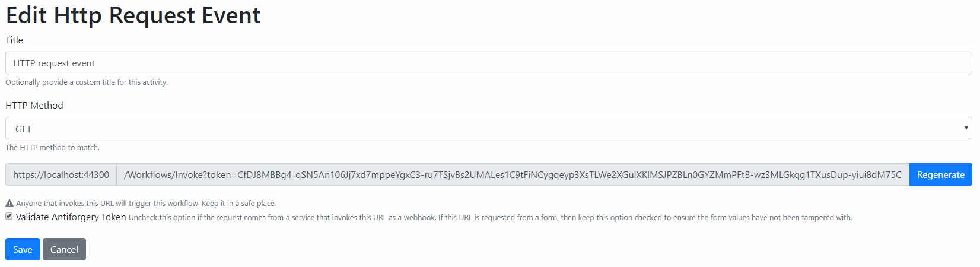Click the HTTP Method label
This screenshot has width=980, height=267.
[x=34, y=105]
